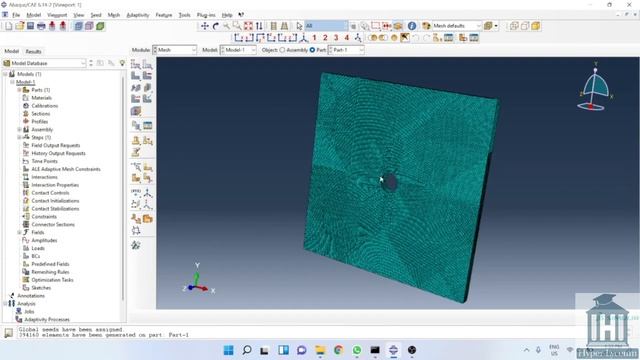This screenshot has height=360, width=640.
Task: Open the Mesh defaults color dropdown
Action: 457,26
